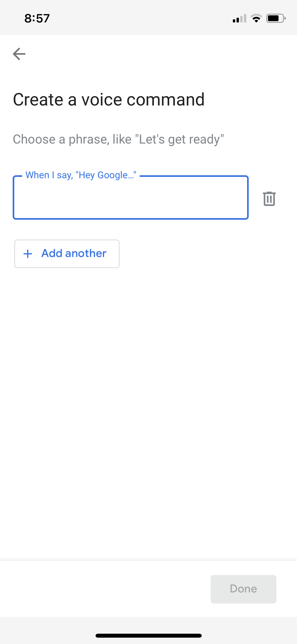Image resolution: width=297 pixels, height=644 pixels.
Task: Click the "Add another" text label
Action: 74,253
